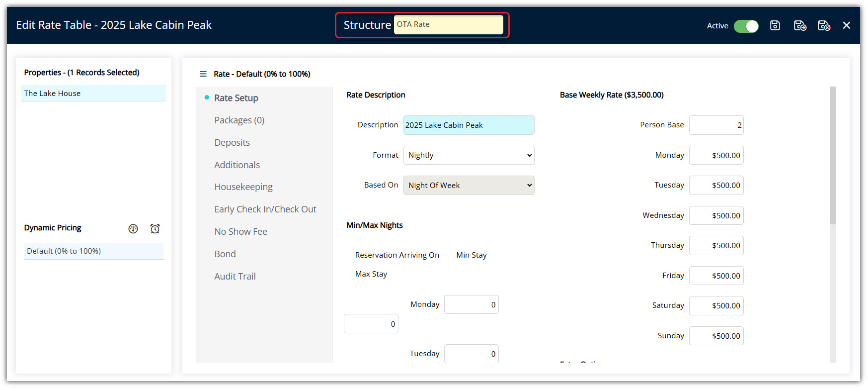
Task: Select The Lake House property row
Action: (93, 93)
